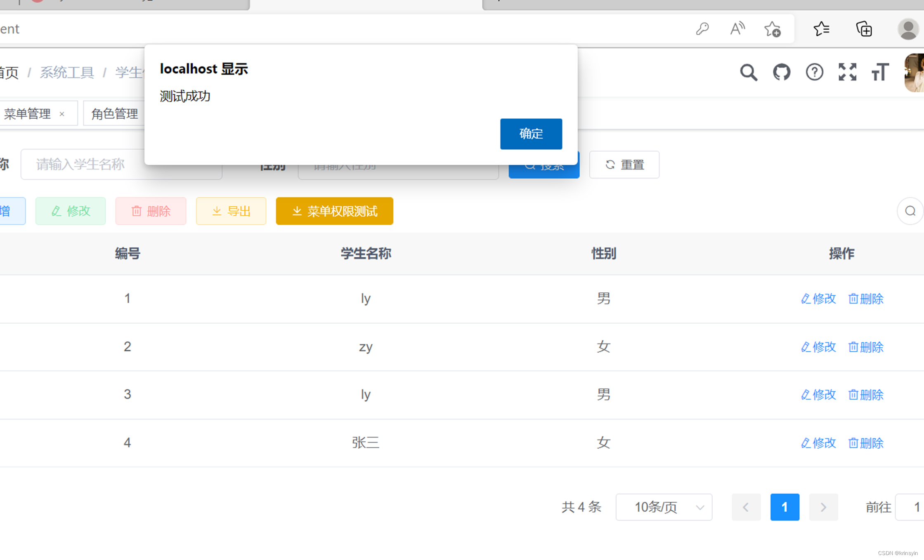924x560 pixels.
Task: Toggle fullscreen mode icon
Action: 847,73
